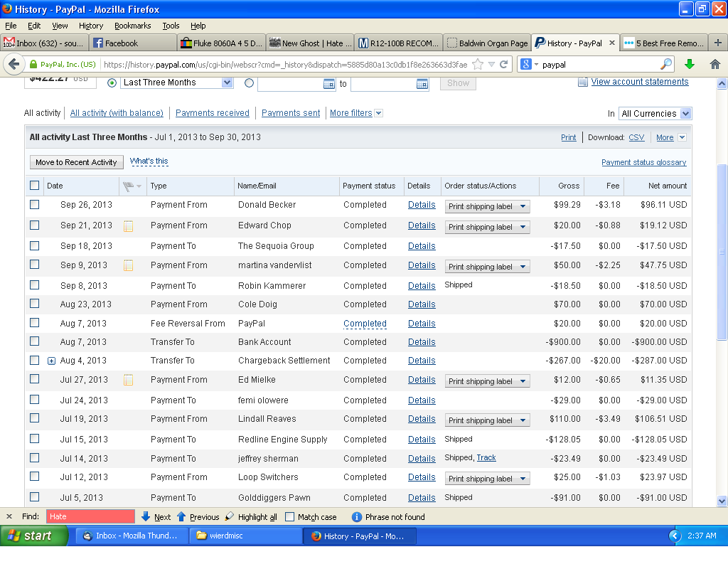The image size is (728, 569).
Task: Click the note icon for Edward Chop
Action: 129,226
